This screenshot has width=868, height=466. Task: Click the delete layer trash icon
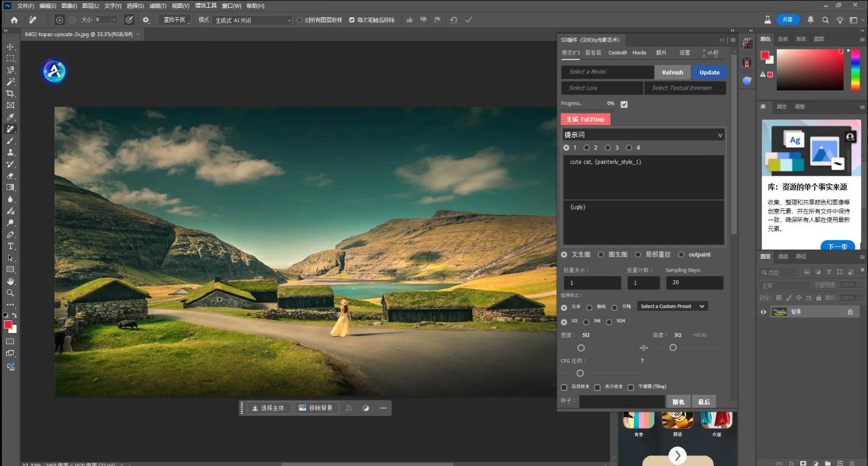(x=852, y=463)
